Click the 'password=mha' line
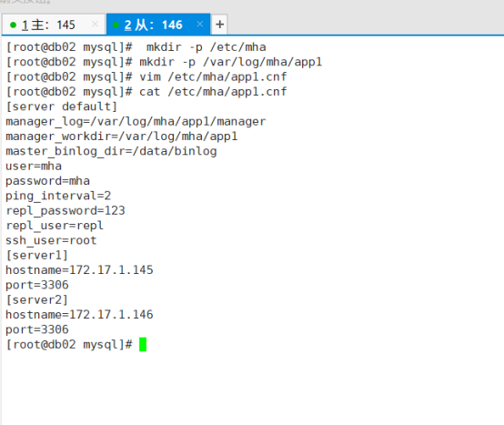This screenshot has height=425, width=504. pos(48,181)
